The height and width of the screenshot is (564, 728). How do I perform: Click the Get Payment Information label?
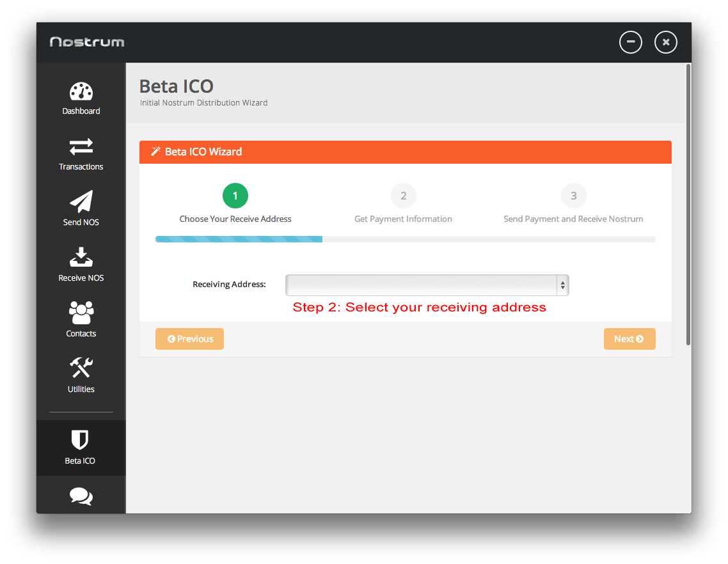(403, 219)
